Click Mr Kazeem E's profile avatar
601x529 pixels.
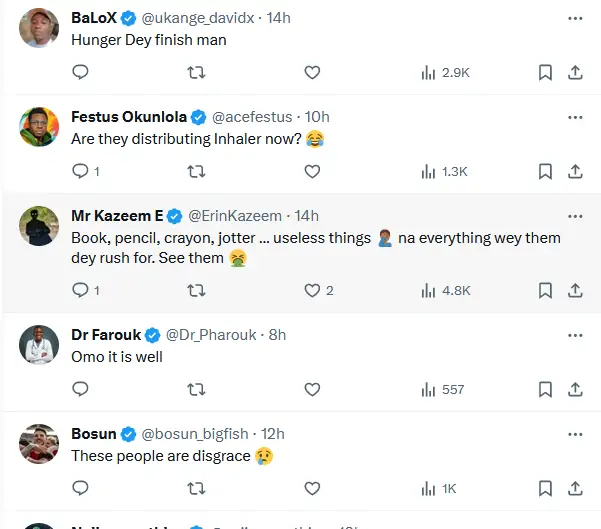coord(39,226)
